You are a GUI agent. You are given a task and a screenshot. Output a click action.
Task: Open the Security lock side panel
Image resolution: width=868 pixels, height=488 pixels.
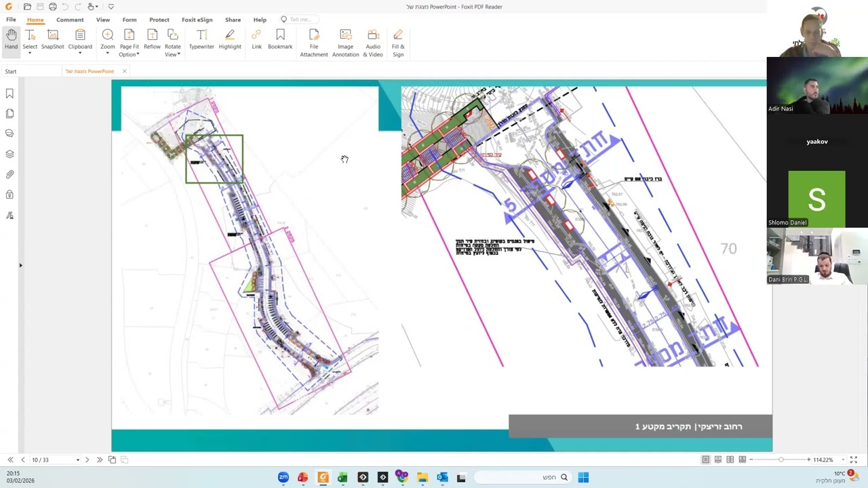pos(9,195)
